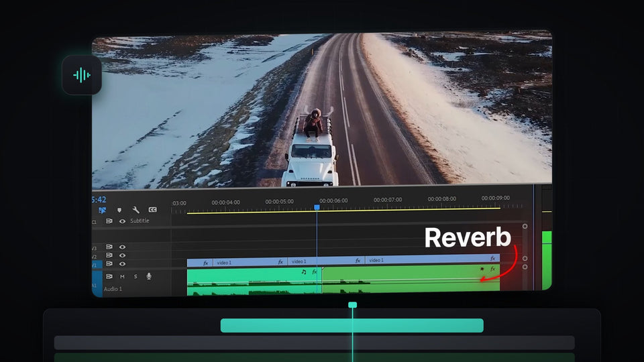Toggle sync lock on V1 track
The height and width of the screenshot is (362, 644).
[109, 263]
